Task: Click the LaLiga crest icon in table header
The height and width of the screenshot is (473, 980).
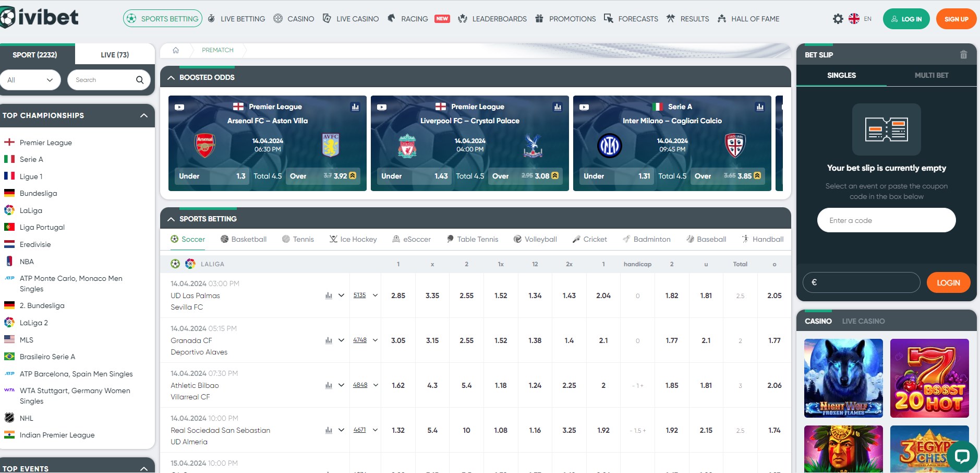Action: (x=190, y=264)
